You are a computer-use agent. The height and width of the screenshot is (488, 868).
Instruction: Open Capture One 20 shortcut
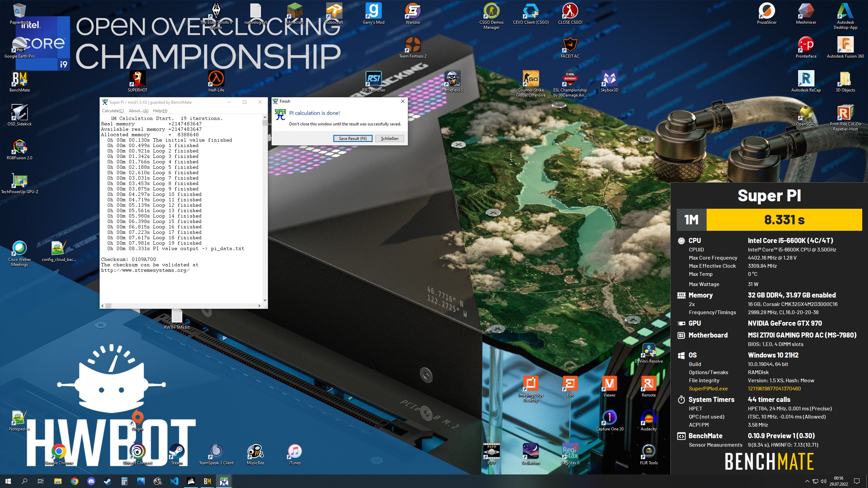pyautogui.click(x=609, y=421)
